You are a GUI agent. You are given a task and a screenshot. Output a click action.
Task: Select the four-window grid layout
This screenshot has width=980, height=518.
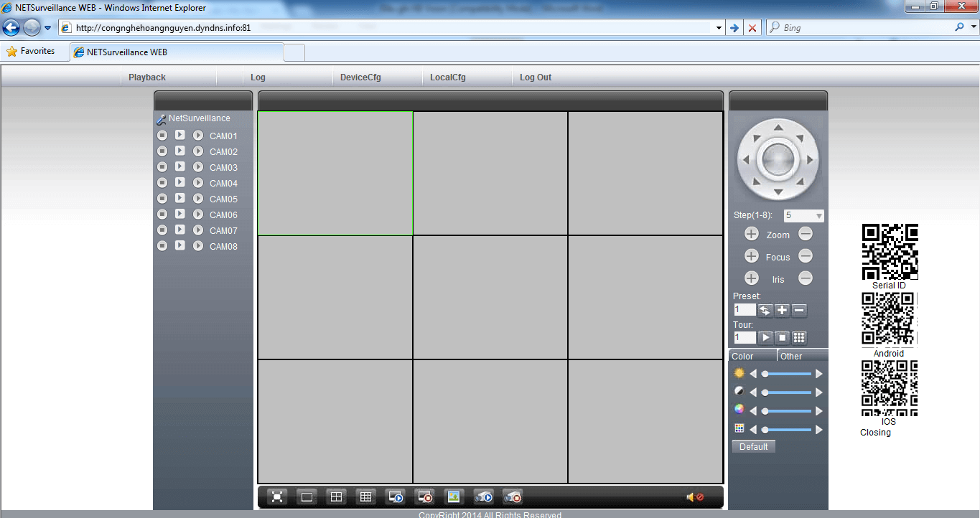click(x=336, y=496)
